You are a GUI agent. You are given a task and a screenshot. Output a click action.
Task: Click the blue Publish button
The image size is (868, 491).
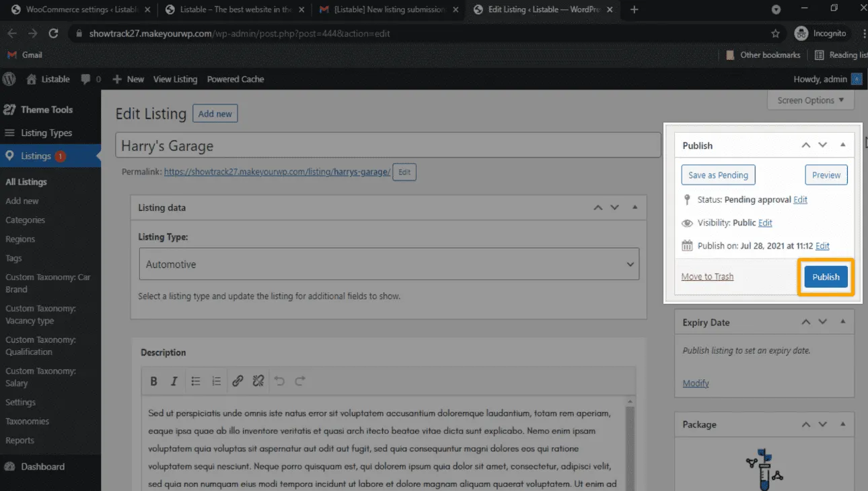pos(826,277)
